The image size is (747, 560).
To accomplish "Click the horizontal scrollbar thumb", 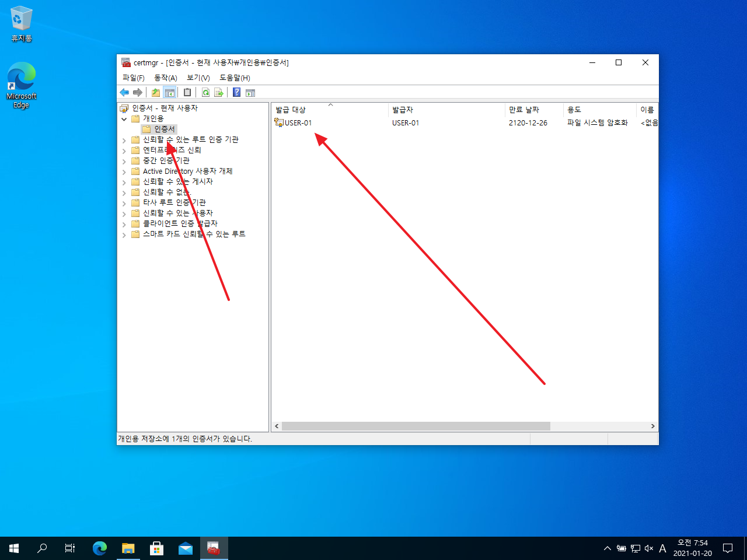I will [416, 426].
